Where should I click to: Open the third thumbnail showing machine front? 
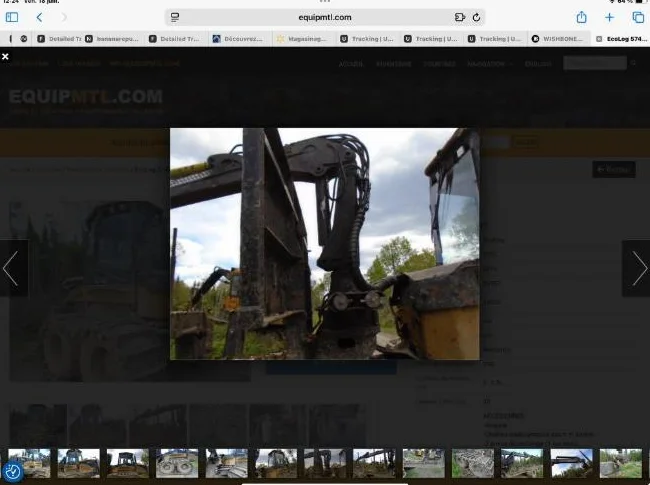pyautogui.click(x=128, y=463)
